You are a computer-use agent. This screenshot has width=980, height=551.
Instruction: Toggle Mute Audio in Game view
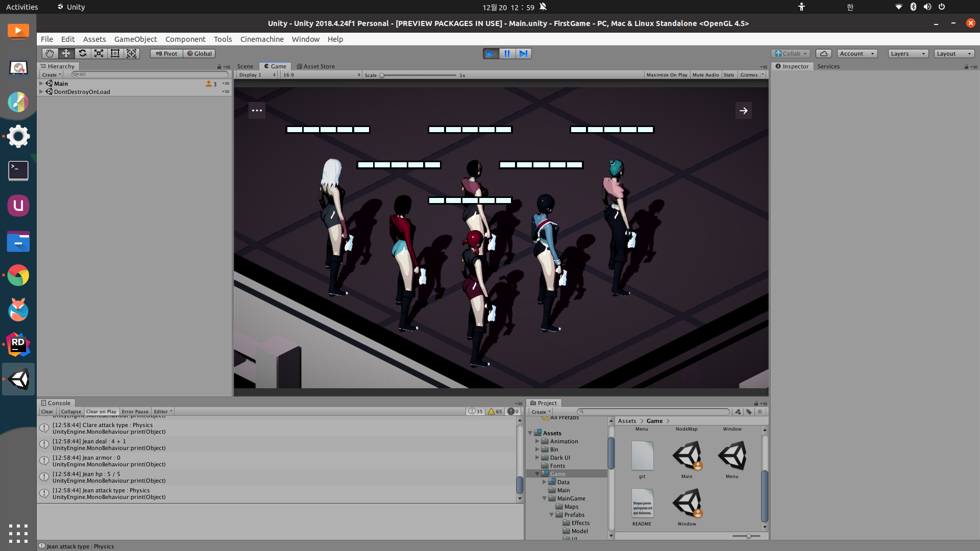(705, 75)
